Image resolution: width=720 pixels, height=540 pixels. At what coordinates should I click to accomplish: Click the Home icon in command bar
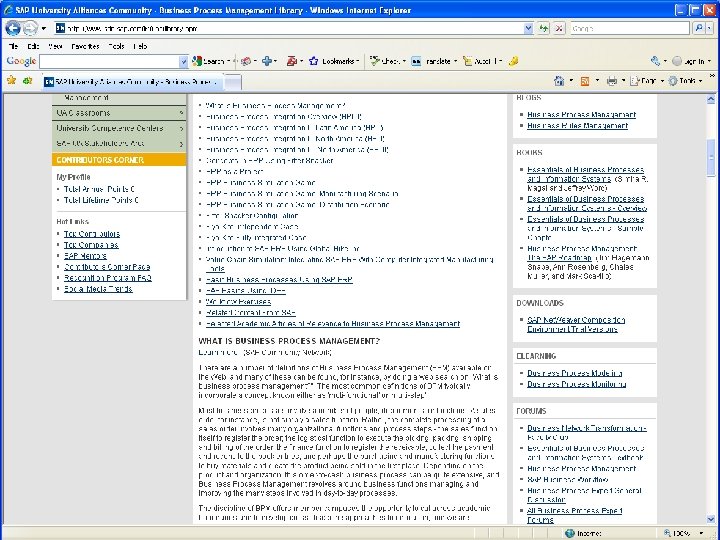pyautogui.click(x=559, y=81)
